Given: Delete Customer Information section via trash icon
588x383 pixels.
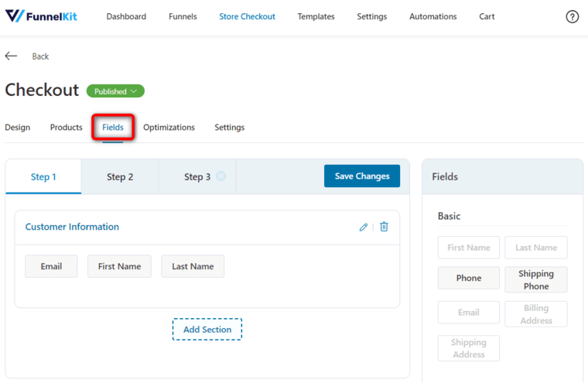Looking at the screenshot, I should tap(384, 227).
